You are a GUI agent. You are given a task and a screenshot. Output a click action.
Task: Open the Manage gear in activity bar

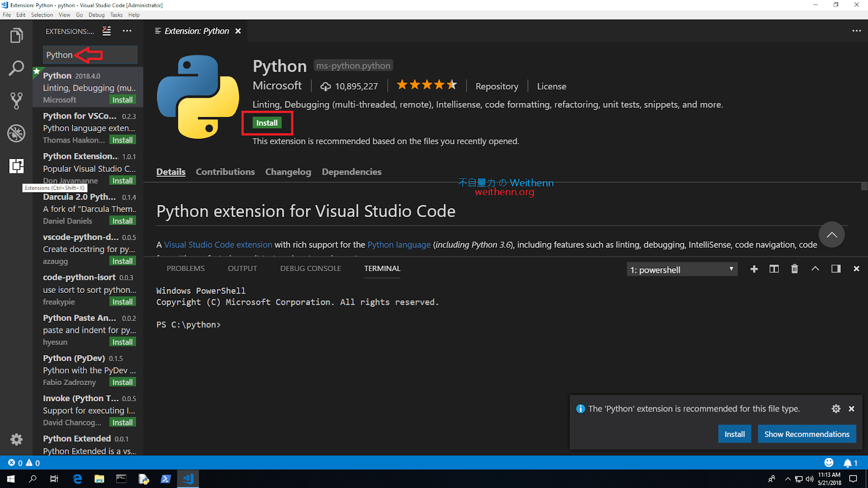[x=16, y=439]
